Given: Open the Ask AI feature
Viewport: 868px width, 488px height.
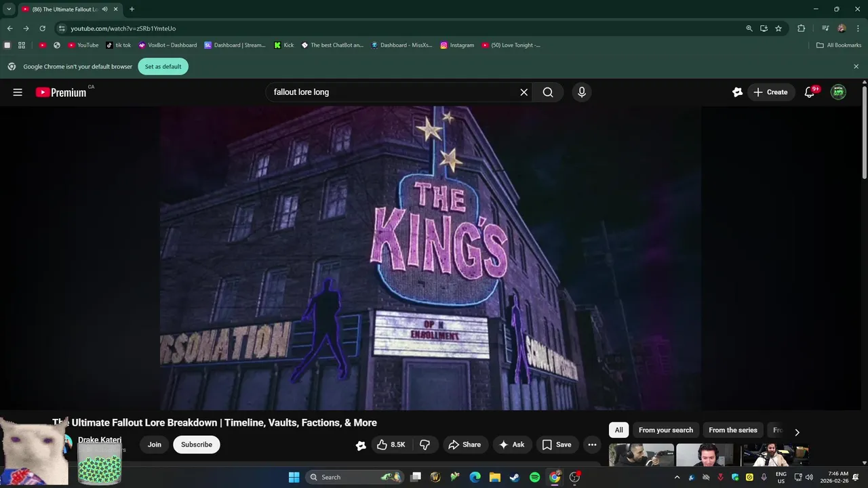Looking at the screenshot, I should pos(512,445).
